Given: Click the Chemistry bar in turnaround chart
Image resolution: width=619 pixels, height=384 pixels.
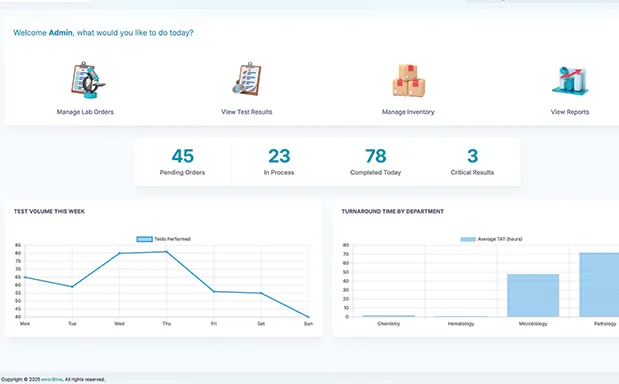Looking at the screenshot, I should coord(389,316).
